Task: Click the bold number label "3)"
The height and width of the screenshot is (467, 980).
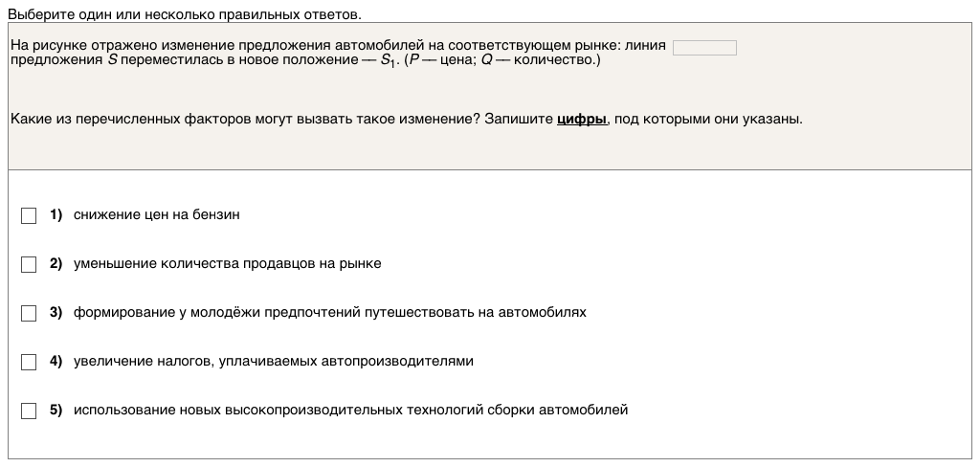Action: 56,313
